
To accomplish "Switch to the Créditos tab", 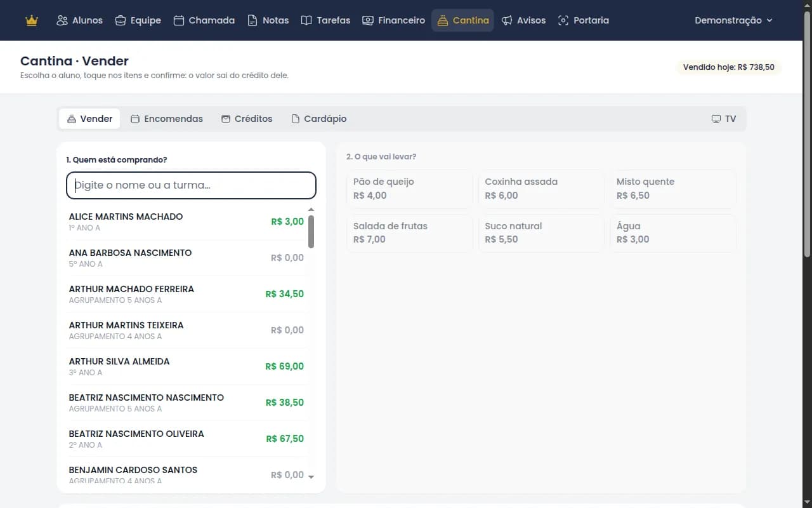I will [247, 119].
